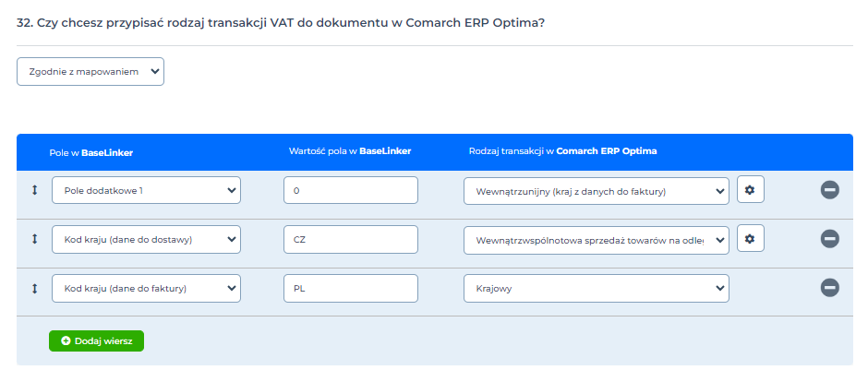868x382 pixels.
Task: Click the Dodaj wiersz button
Action: pyautogui.click(x=96, y=341)
